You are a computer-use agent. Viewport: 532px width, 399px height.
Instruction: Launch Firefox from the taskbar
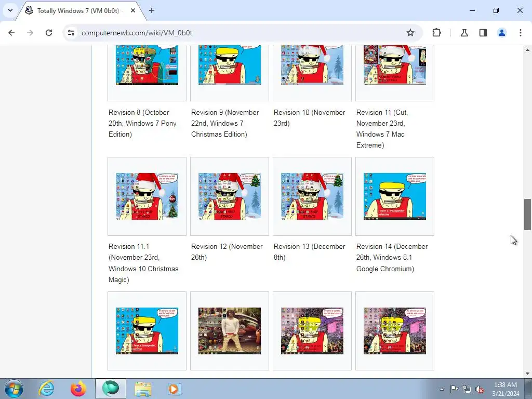78,389
